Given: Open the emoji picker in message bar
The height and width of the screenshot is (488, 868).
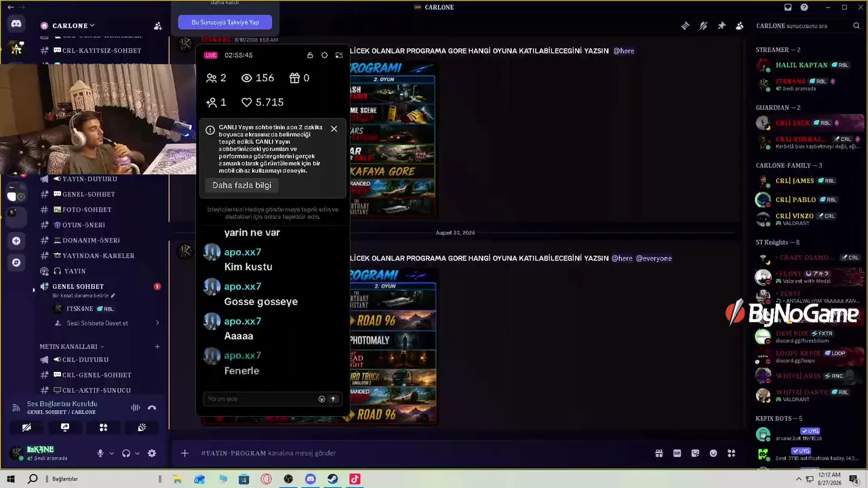Looking at the screenshot, I should click(713, 453).
